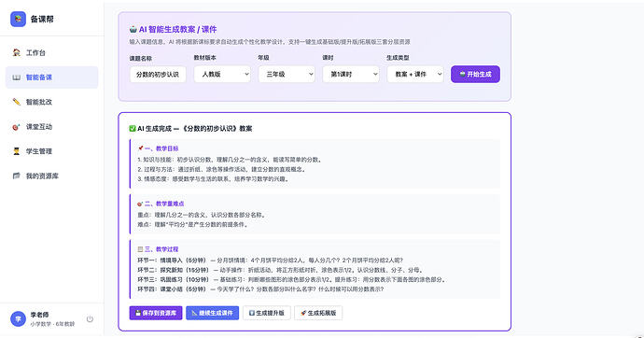644x338 pixels.
Task: Click the 工作台 teacher icon
Action: tap(17, 52)
